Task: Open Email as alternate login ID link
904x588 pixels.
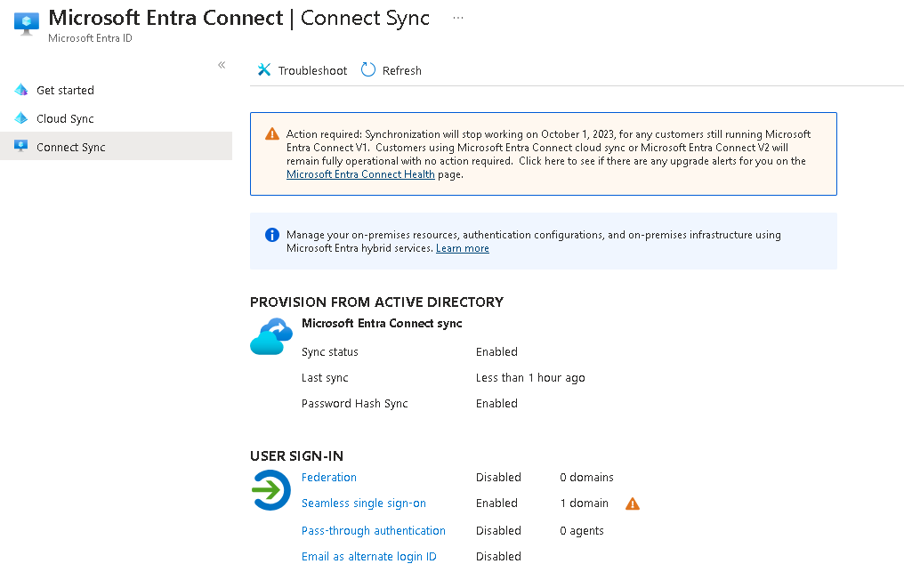Action: click(x=369, y=556)
